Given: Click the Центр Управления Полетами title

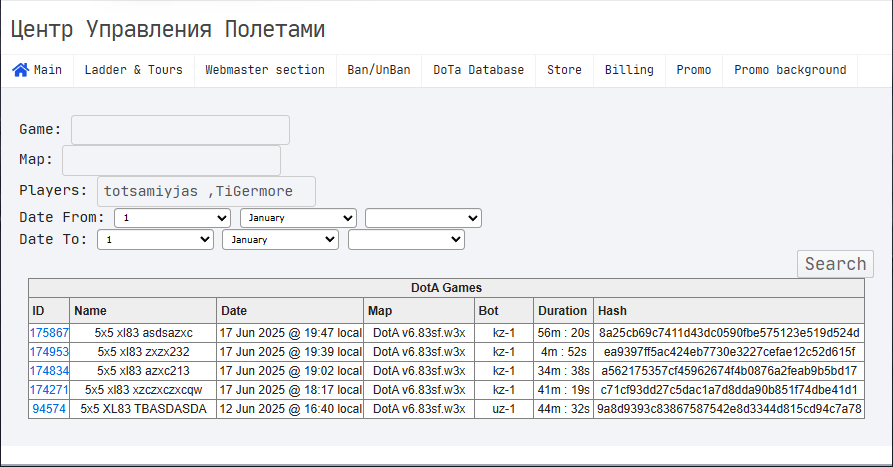Looking at the screenshot, I should tap(167, 29).
